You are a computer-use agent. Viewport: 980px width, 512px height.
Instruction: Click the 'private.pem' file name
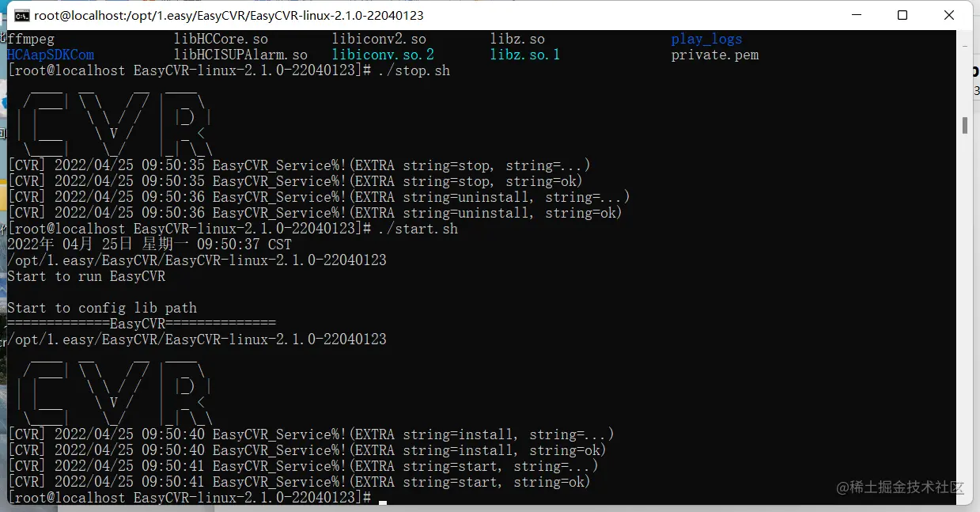(x=714, y=55)
